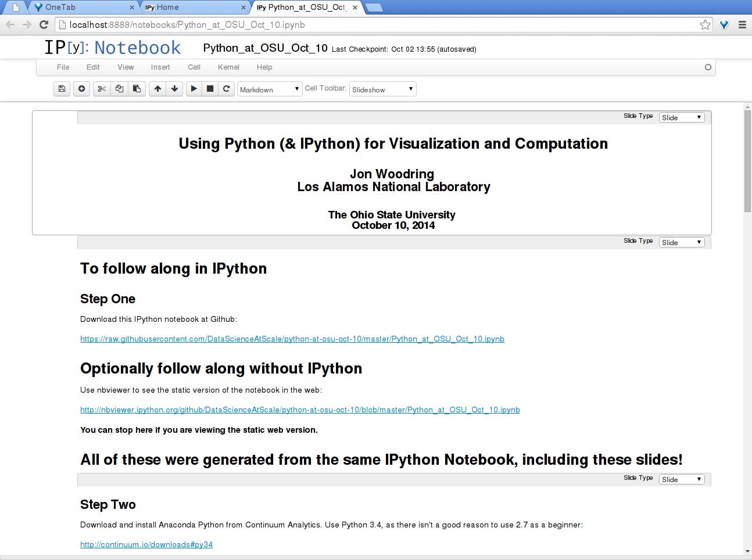Click 'Optionally follow along without IPython' heading
Screen dimensions: 752x560
click(x=221, y=368)
